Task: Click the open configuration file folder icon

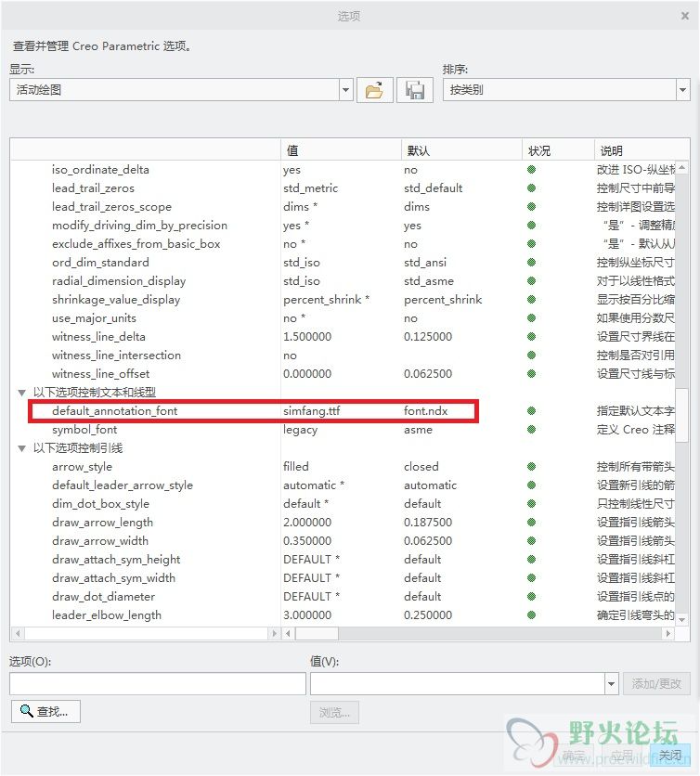Action: pos(375,90)
